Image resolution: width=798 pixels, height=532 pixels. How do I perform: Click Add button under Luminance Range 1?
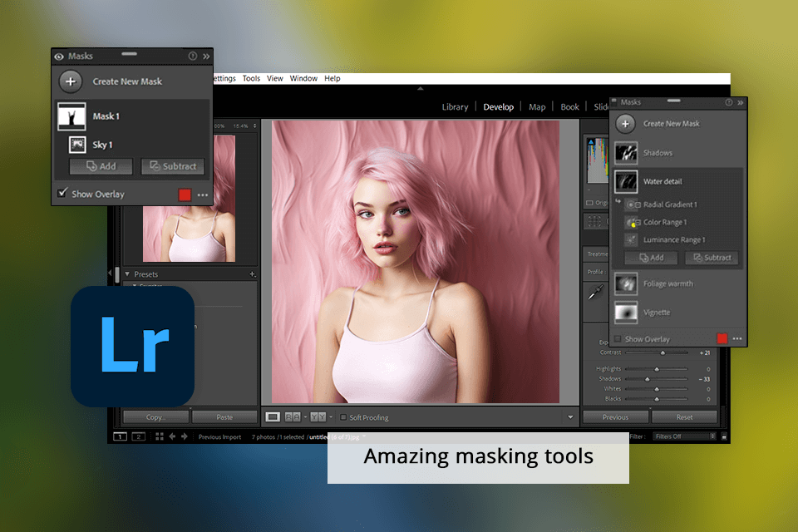652,259
